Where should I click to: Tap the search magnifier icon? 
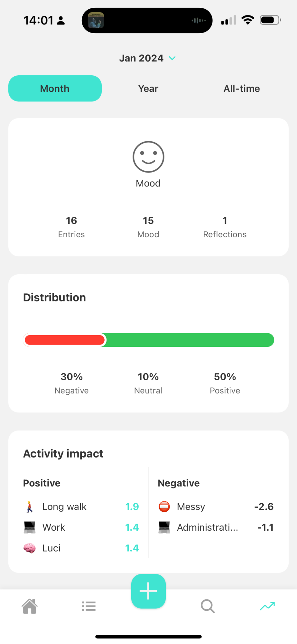click(x=208, y=606)
